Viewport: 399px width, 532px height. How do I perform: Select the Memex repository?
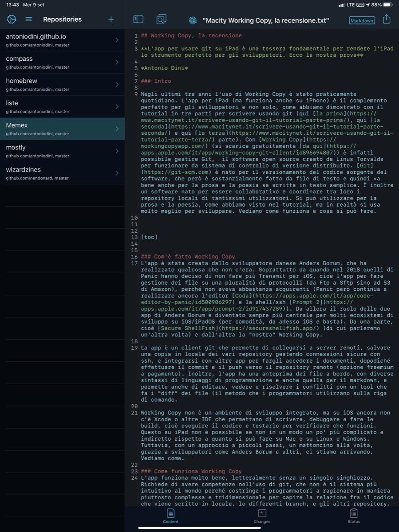coord(62,129)
